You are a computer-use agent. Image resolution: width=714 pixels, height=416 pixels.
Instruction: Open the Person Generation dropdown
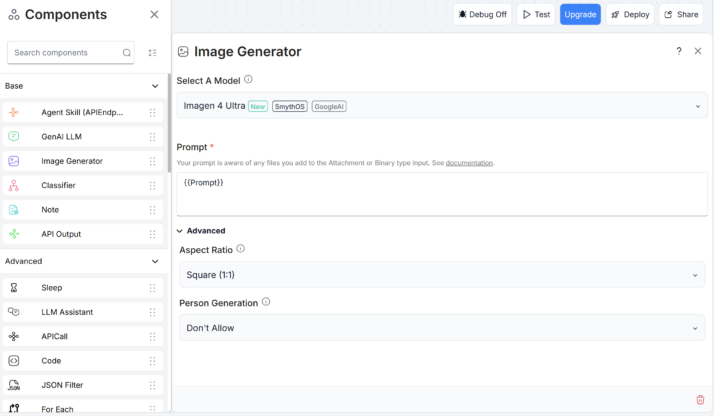[441, 328]
